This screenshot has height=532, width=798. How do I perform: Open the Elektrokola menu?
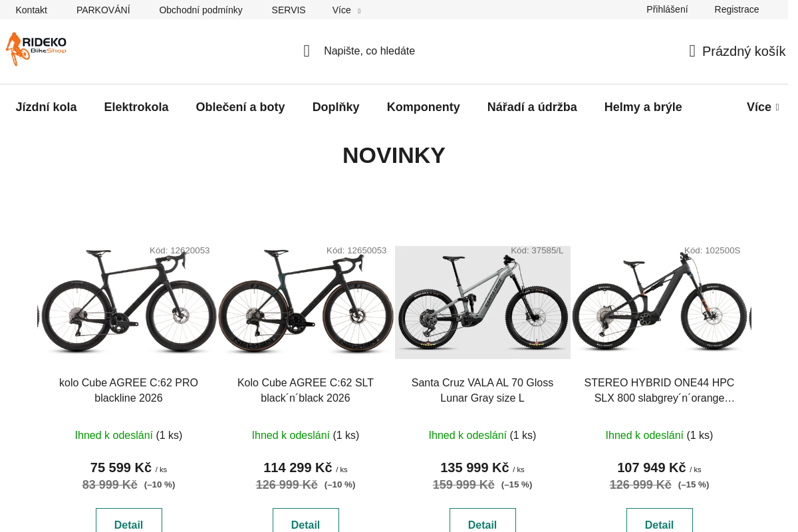(x=136, y=107)
